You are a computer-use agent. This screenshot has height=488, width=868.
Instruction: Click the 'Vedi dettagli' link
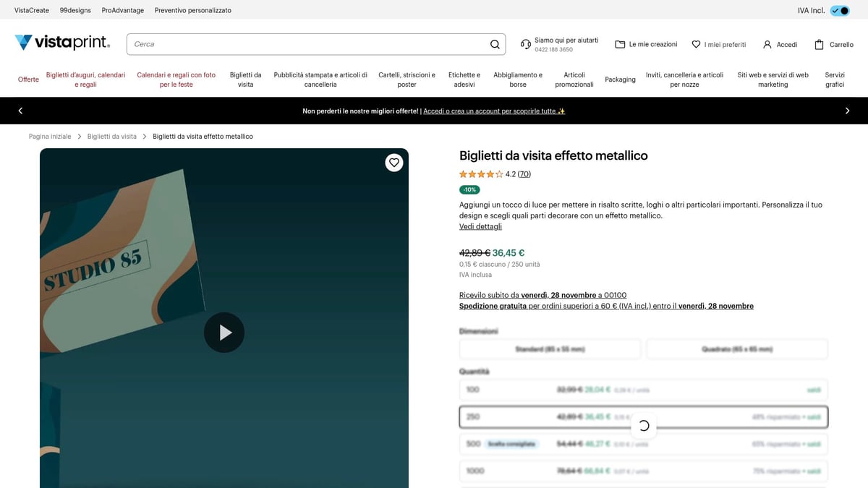480,226
